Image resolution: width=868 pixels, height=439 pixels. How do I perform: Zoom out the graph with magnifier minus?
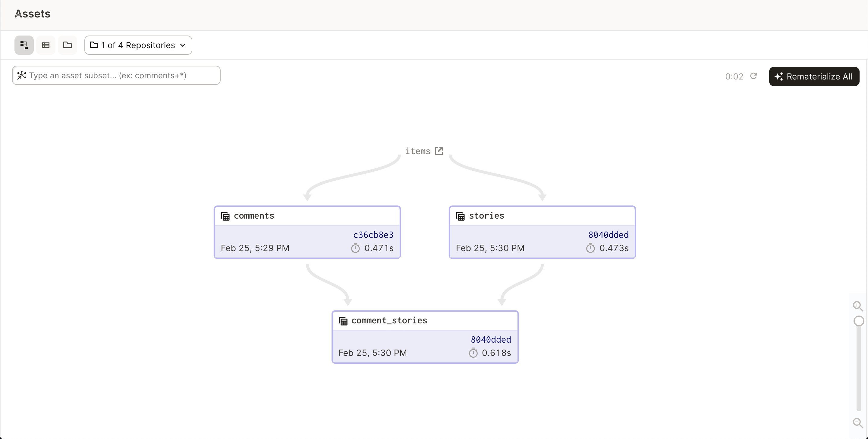[858, 423]
